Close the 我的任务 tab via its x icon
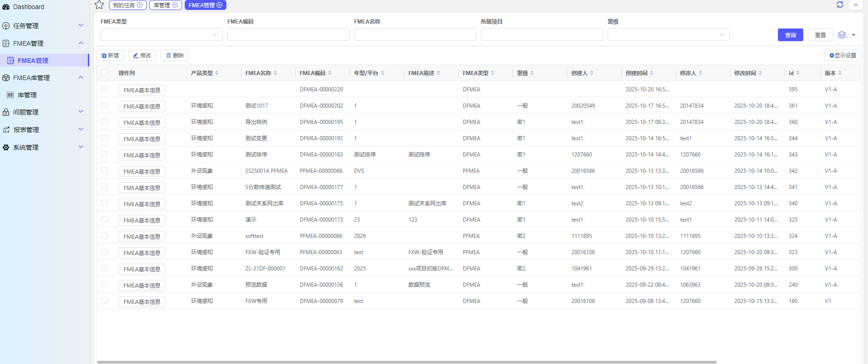Image resolution: width=868 pixels, height=364 pixels. tap(139, 5)
